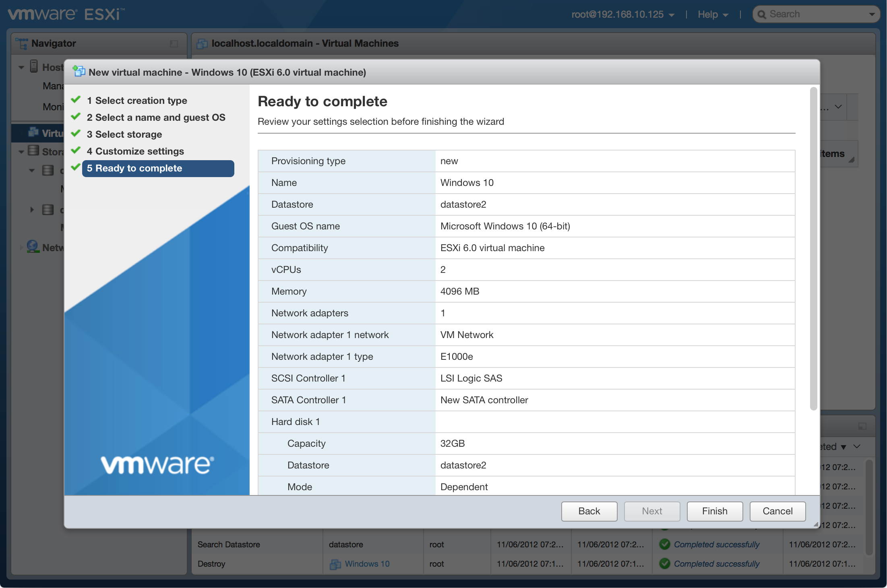
Task: Go to step 1 Select creation type
Action: (137, 101)
